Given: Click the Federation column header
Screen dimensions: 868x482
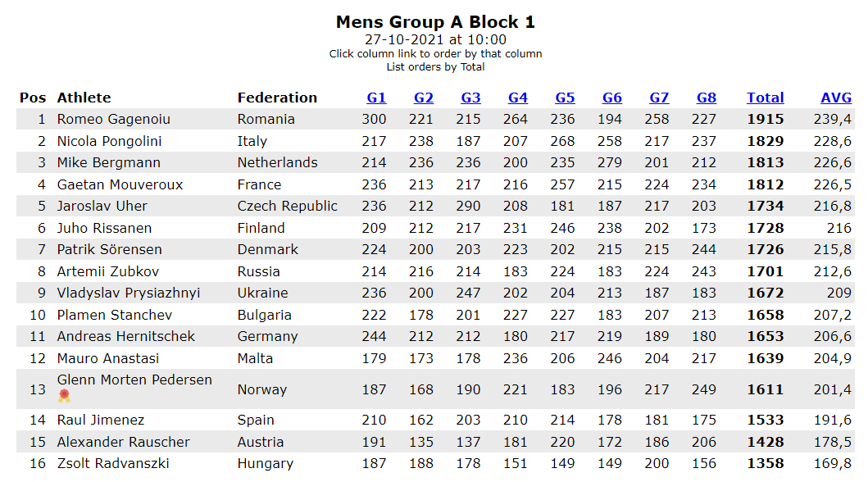Looking at the screenshot, I should [277, 98].
